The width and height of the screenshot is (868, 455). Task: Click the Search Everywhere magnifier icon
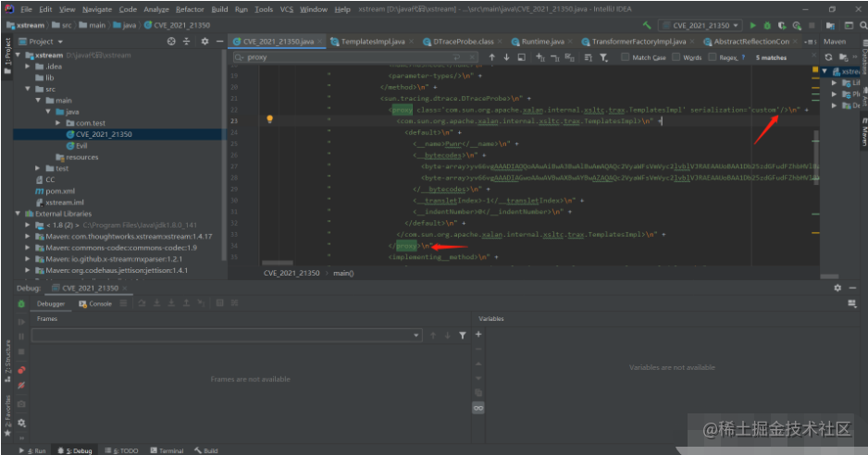click(863, 26)
